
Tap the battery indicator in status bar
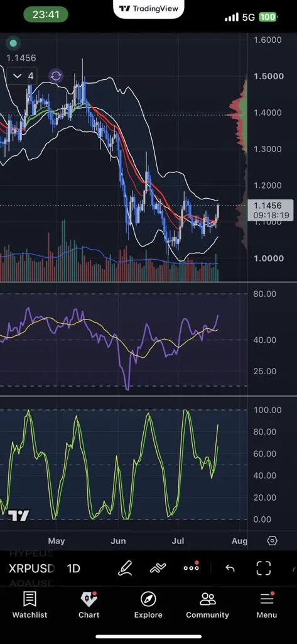click(x=268, y=17)
